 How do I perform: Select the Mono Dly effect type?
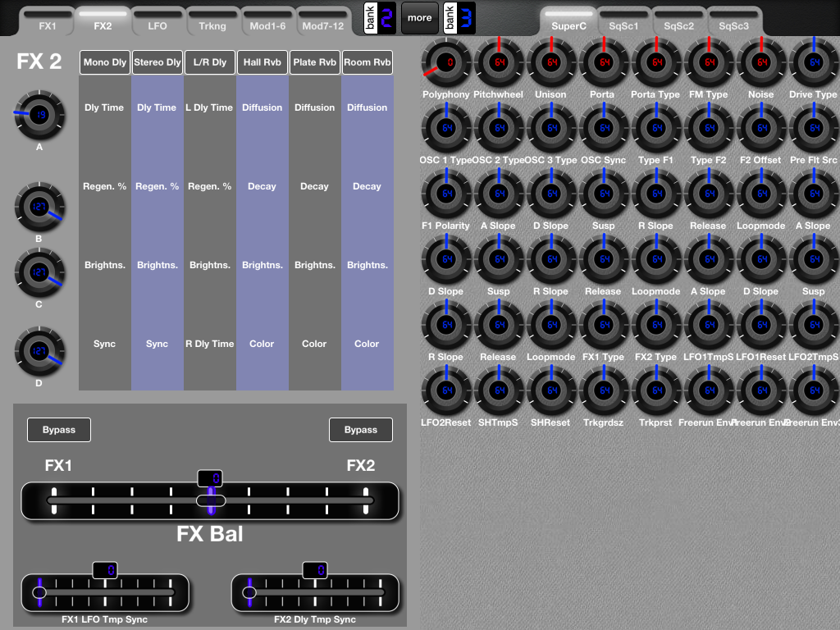tap(104, 62)
